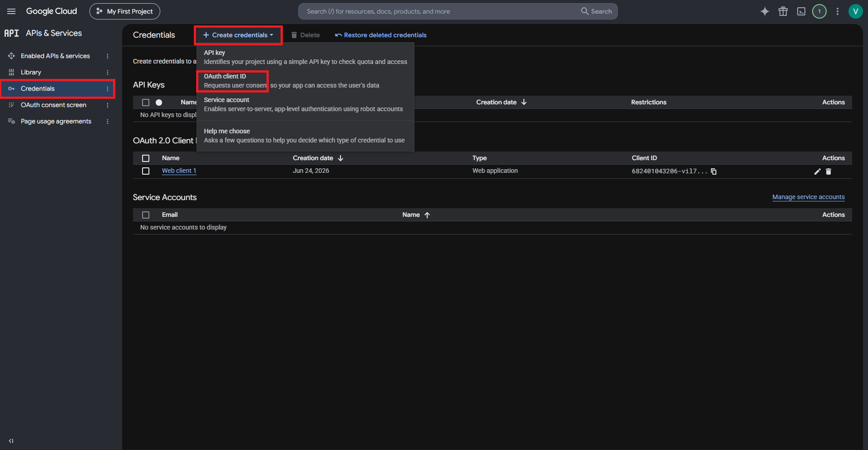
Task: Focus the resources search field
Action: (x=440, y=11)
